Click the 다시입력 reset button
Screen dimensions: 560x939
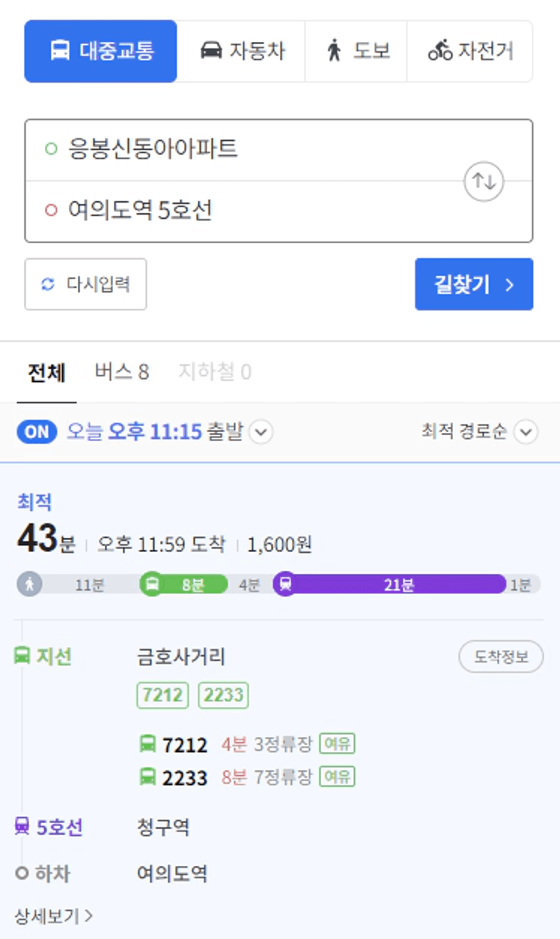[85, 284]
